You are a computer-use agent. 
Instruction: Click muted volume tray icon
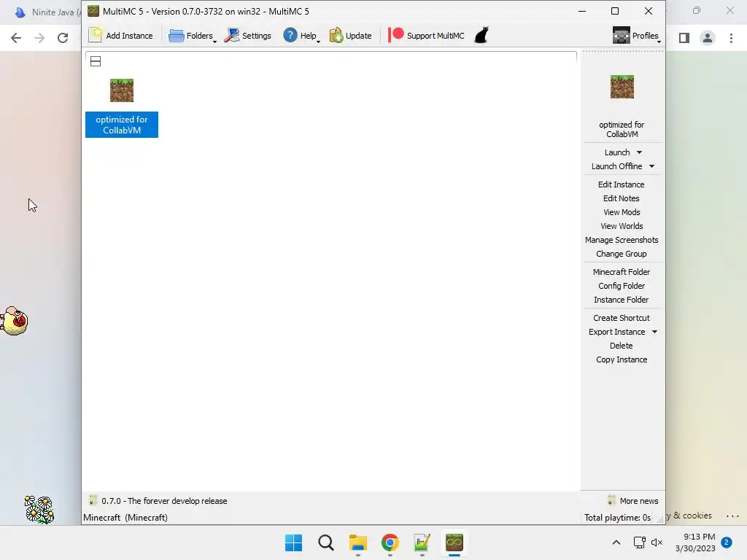coord(657,542)
